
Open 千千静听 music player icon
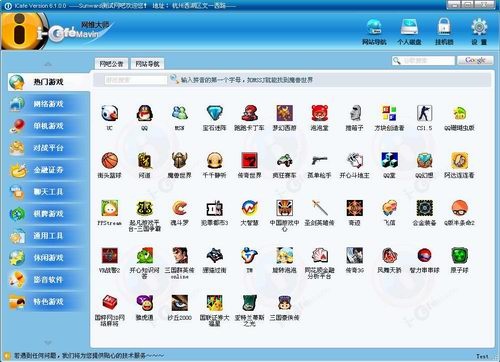click(x=214, y=161)
